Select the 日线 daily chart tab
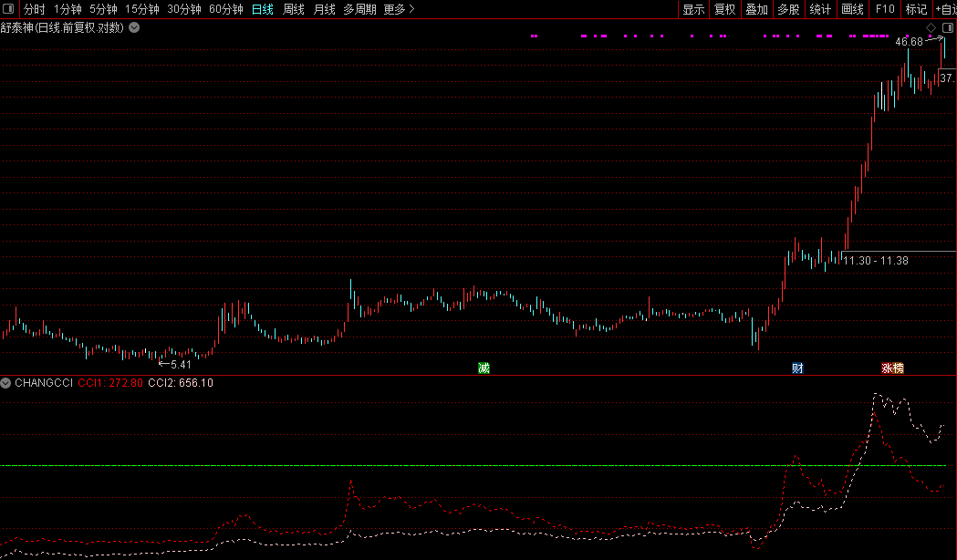 [x=263, y=9]
